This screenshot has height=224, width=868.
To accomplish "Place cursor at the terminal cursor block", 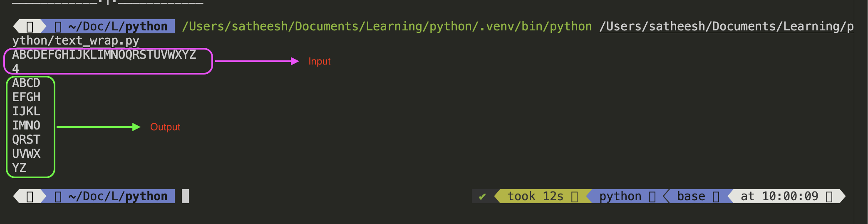I will tap(185, 197).
